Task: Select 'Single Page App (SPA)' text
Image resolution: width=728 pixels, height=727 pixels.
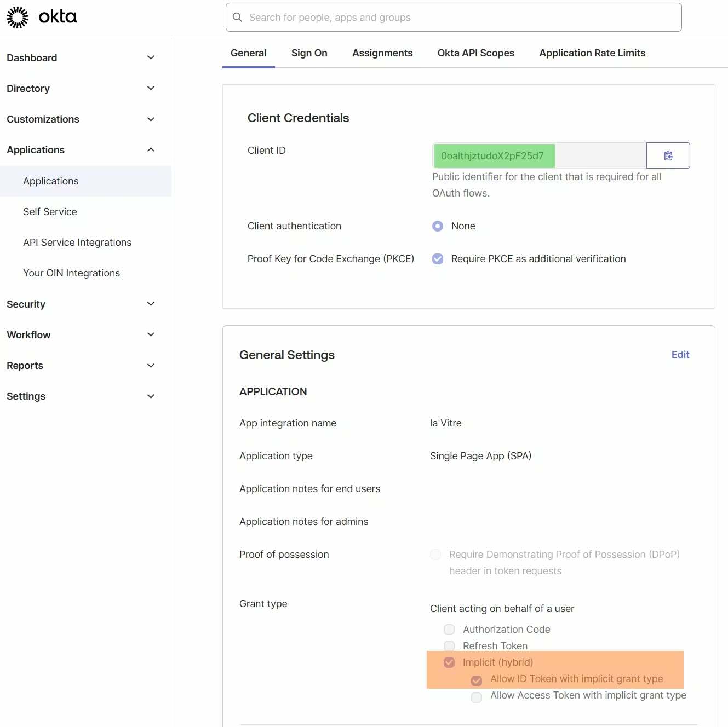Action: [481, 456]
